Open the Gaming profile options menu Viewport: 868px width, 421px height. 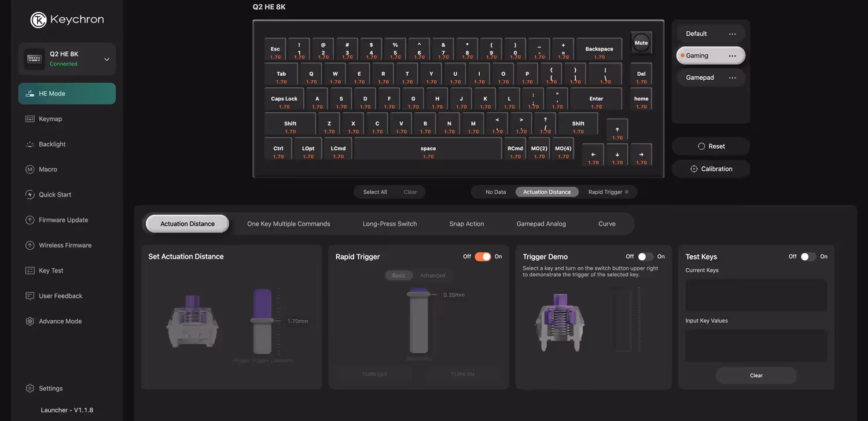(733, 55)
